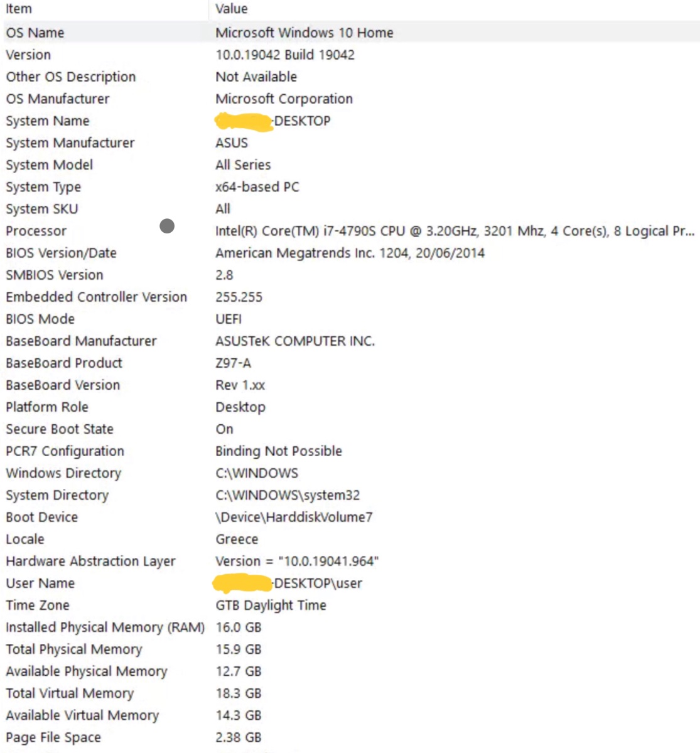Select the Other OS Description row

71,77
